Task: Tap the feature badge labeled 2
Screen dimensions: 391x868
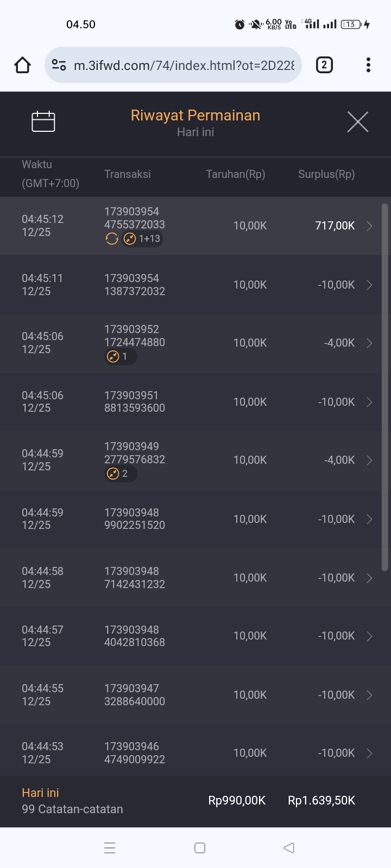Action: click(119, 474)
